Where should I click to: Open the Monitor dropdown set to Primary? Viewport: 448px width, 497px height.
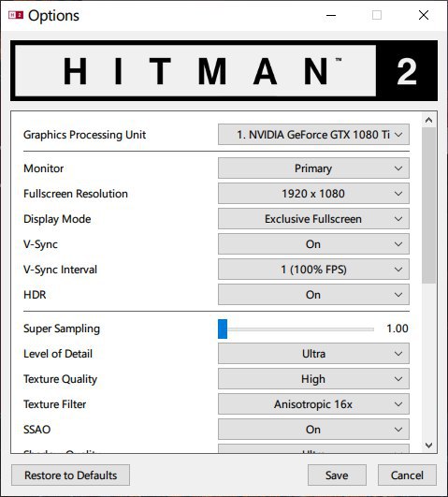tap(313, 168)
